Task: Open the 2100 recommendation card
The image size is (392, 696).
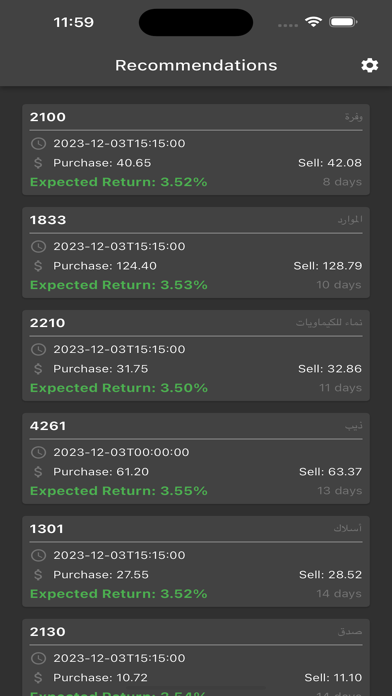Action: point(196,150)
